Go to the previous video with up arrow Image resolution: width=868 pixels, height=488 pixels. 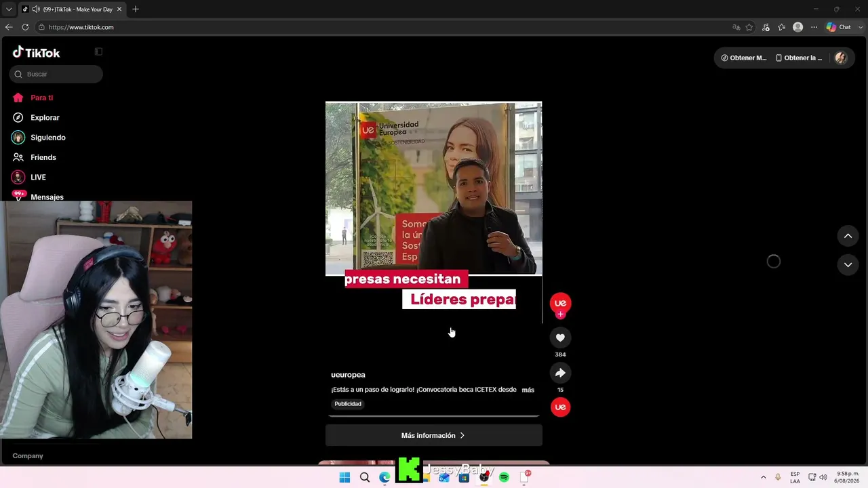click(x=848, y=236)
